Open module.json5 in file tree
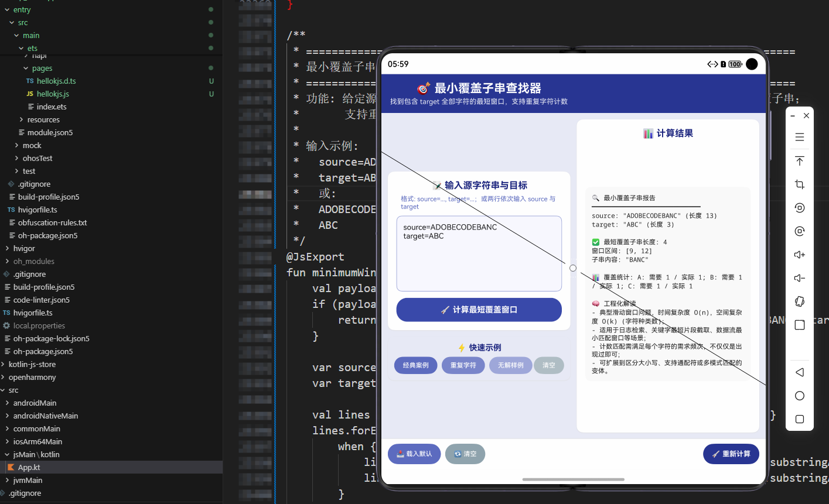829x504 pixels. point(50,132)
